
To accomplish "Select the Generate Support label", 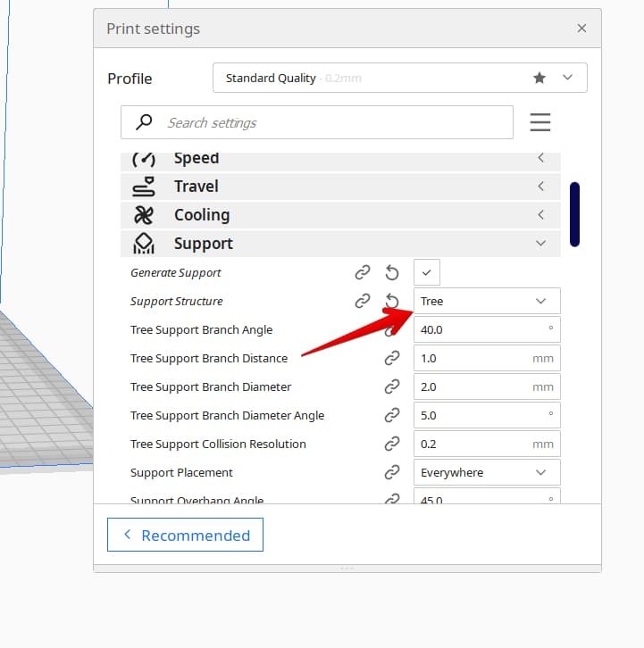I will click(176, 273).
